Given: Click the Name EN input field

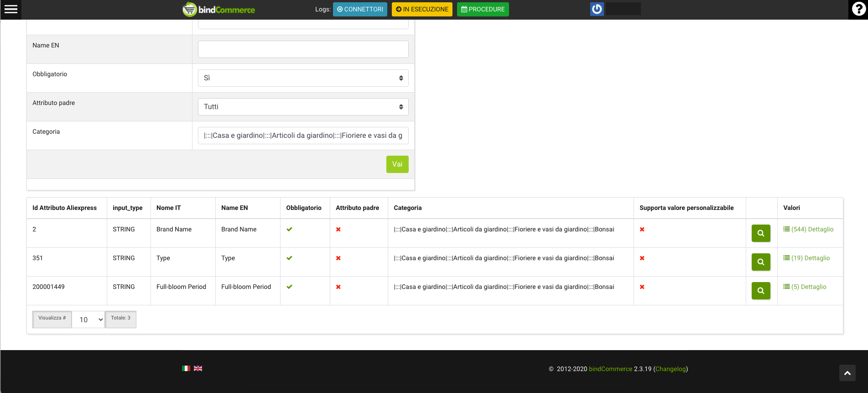Looking at the screenshot, I should point(303,49).
